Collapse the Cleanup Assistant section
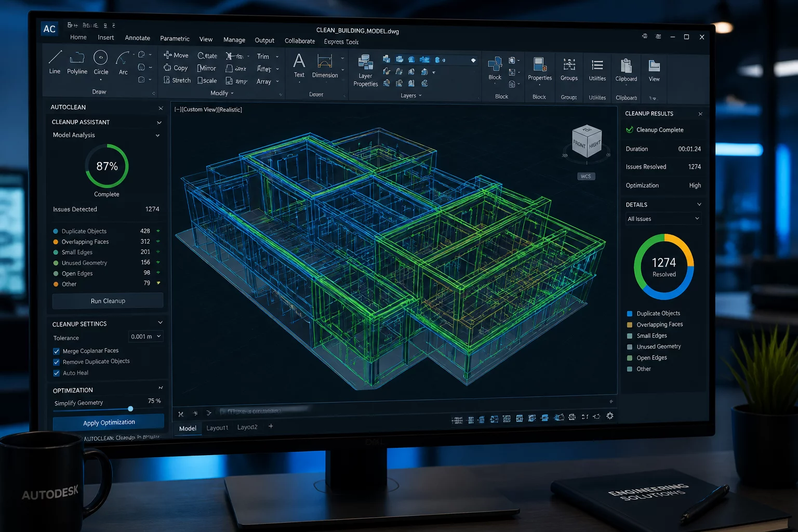 coord(159,123)
